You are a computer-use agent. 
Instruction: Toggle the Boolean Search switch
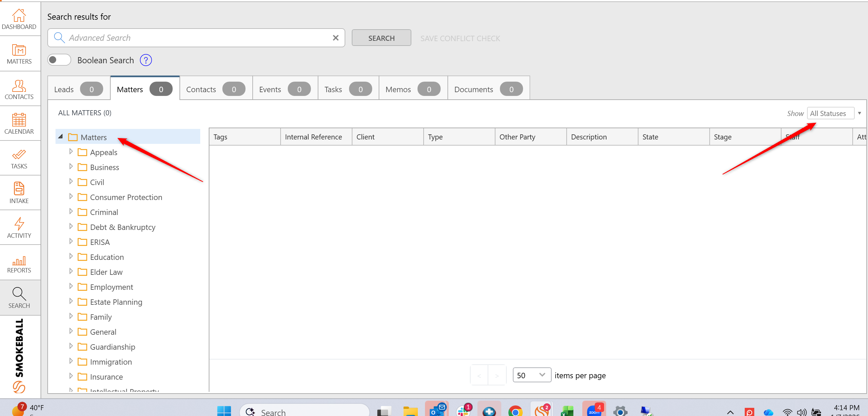pos(59,60)
